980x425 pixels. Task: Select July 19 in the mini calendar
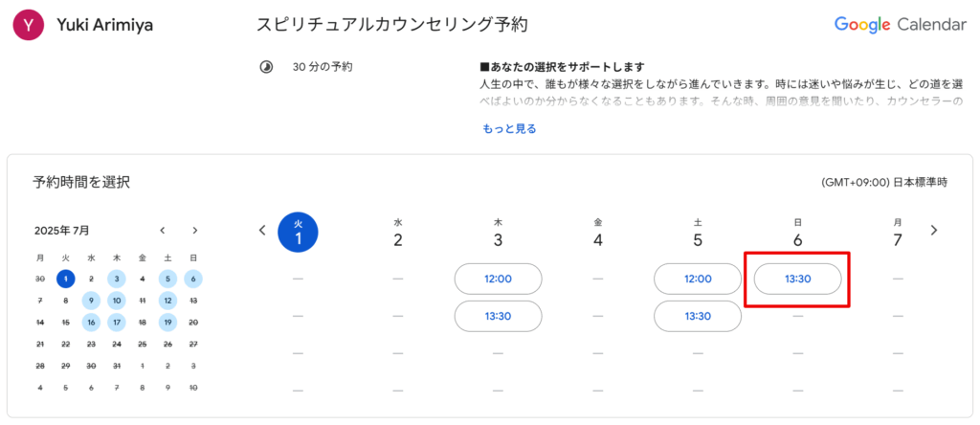[167, 323]
